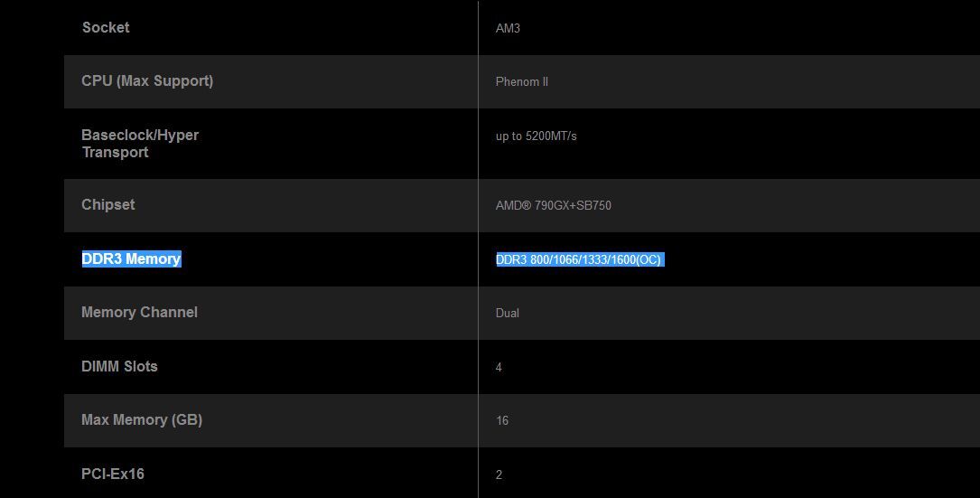Click the vertical divider in Chipset row

click(478, 205)
